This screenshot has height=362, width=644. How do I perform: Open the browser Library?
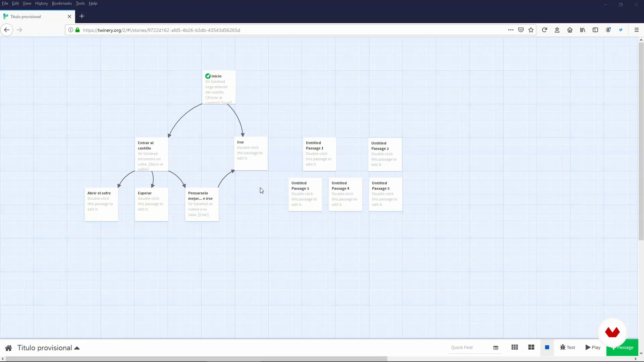(583, 30)
